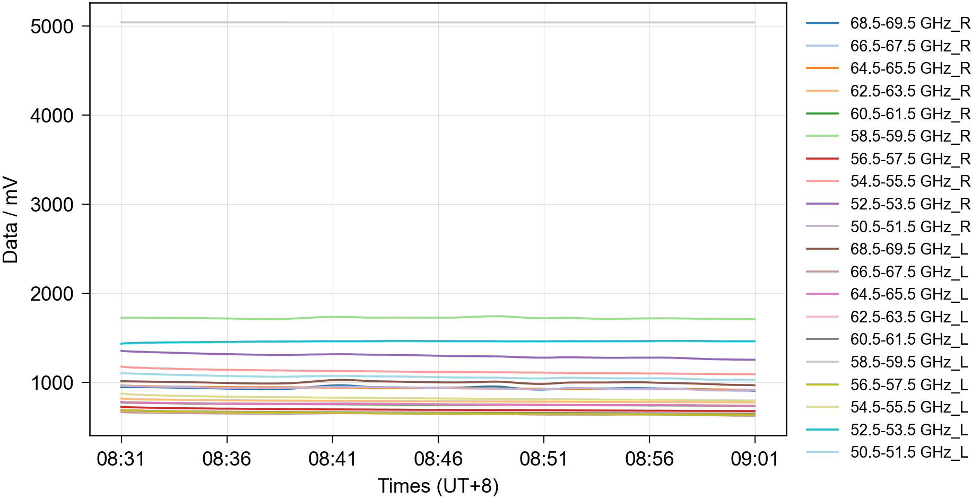Click the red 56.5-57.5 GHz_R legend swatch
Viewport: 980px width, 499px height.
click(822, 159)
